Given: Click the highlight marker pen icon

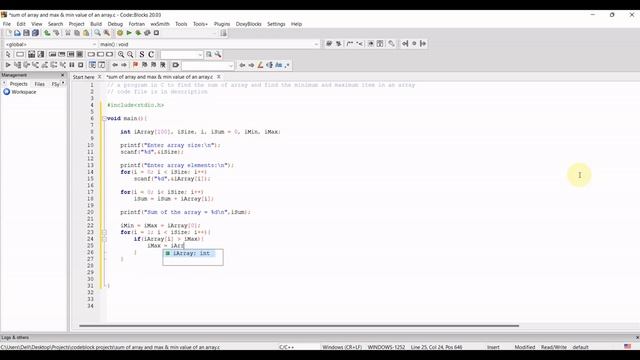Looking at the screenshot, I should (260, 65).
